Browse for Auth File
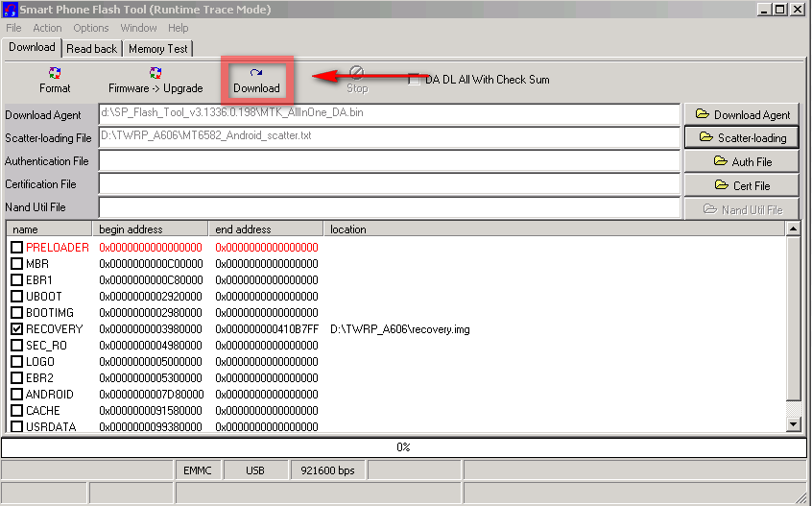This screenshot has height=506, width=812. coord(741,162)
